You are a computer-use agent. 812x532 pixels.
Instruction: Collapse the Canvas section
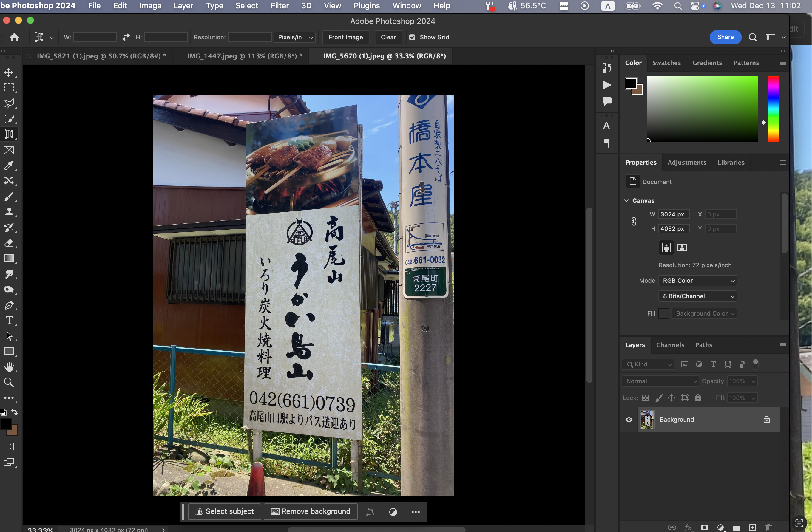click(x=626, y=200)
